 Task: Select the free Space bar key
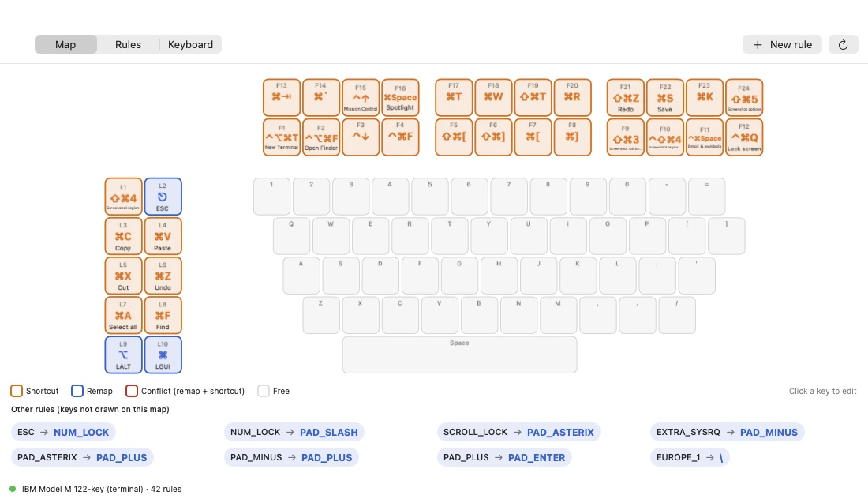coord(459,355)
